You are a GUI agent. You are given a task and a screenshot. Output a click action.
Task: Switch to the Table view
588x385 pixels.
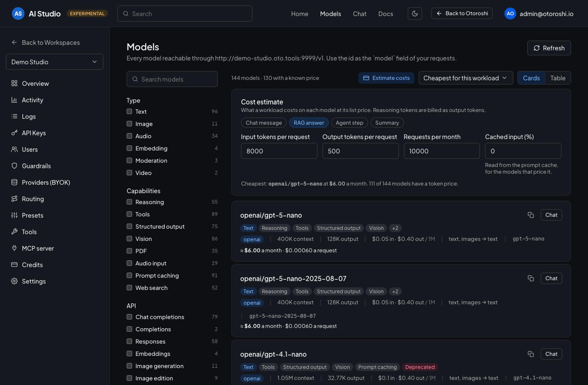pos(558,78)
